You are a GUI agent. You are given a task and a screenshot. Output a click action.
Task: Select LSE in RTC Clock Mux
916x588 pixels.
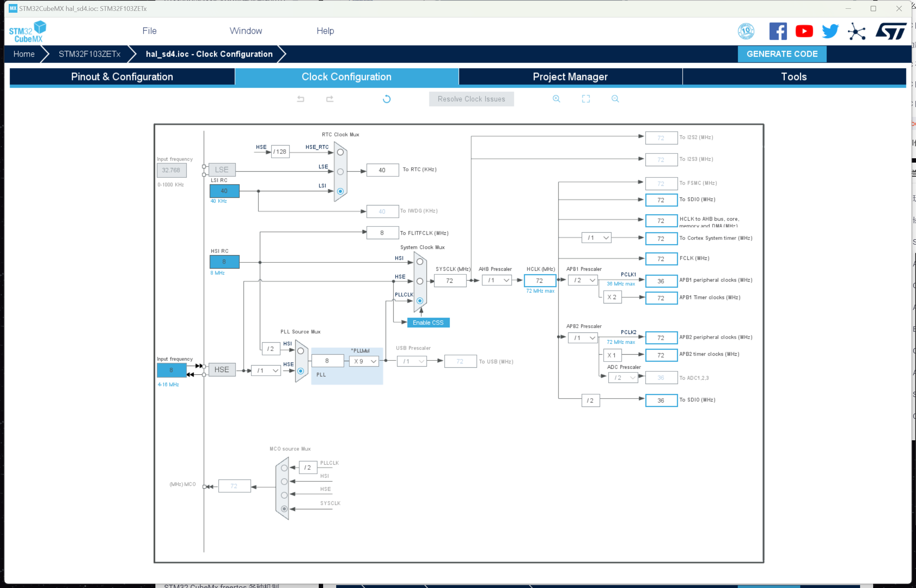pos(340,171)
